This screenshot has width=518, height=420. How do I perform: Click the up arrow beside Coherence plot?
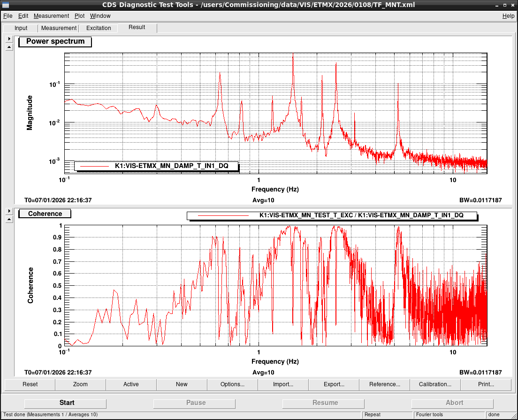click(x=9, y=220)
